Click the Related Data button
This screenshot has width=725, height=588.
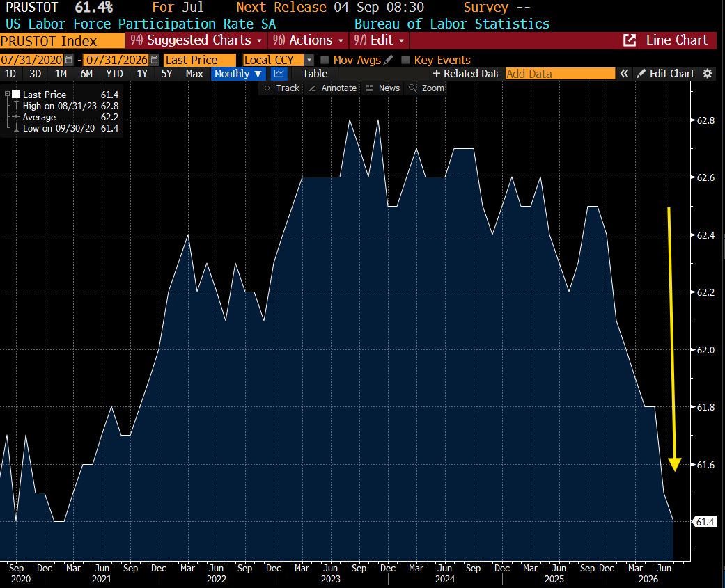pos(465,74)
